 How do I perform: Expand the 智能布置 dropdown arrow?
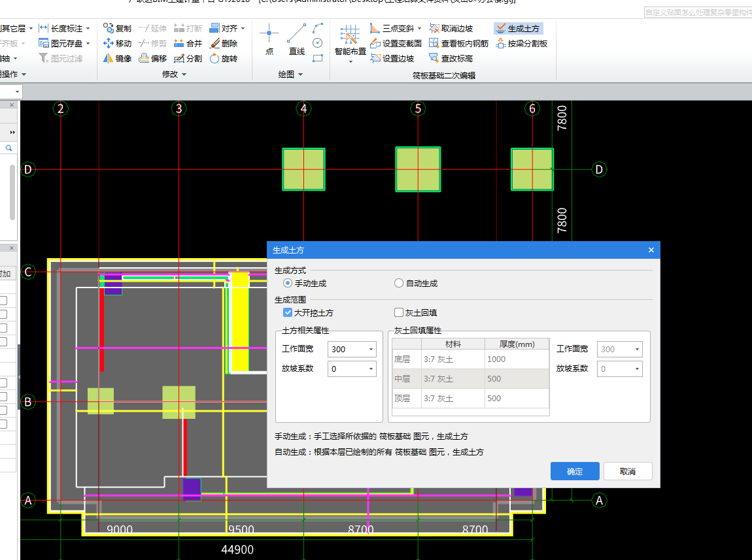tap(350, 61)
